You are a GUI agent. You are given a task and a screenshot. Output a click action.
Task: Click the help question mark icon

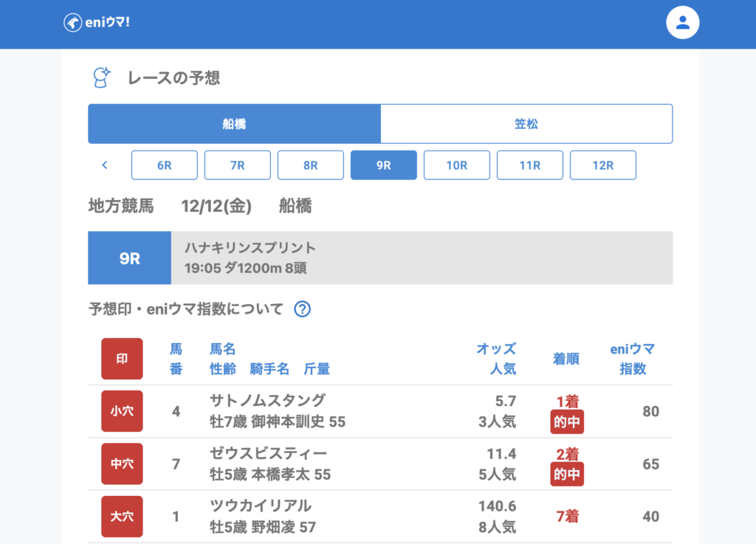(x=302, y=309)
